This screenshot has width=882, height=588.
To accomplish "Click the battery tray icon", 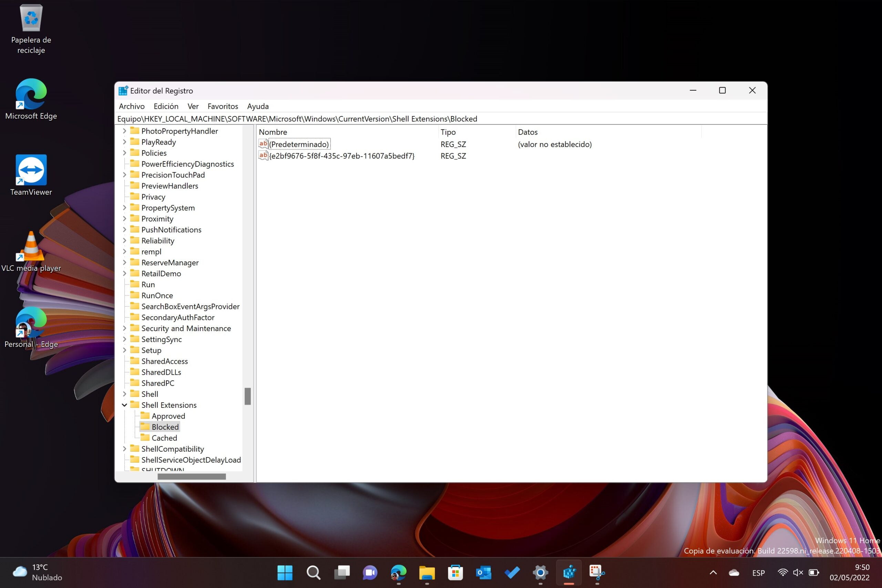I will (813, 572).
